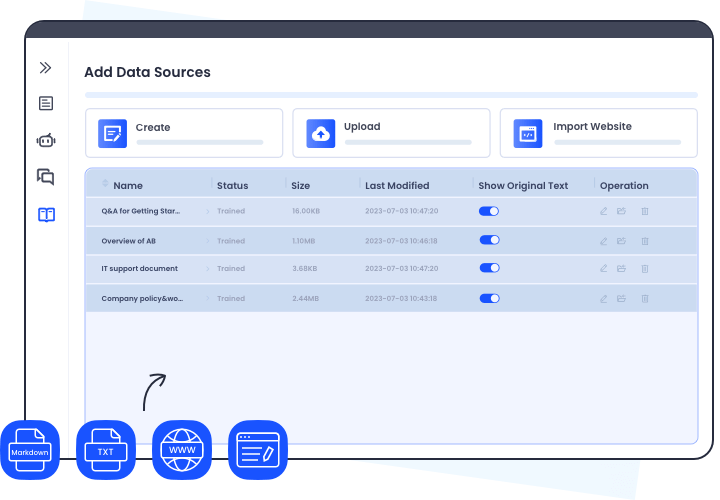This screenshot has height=500, width=720.
Task: Open the Company policy&wo... entry
Action: (x=142, y=298)
